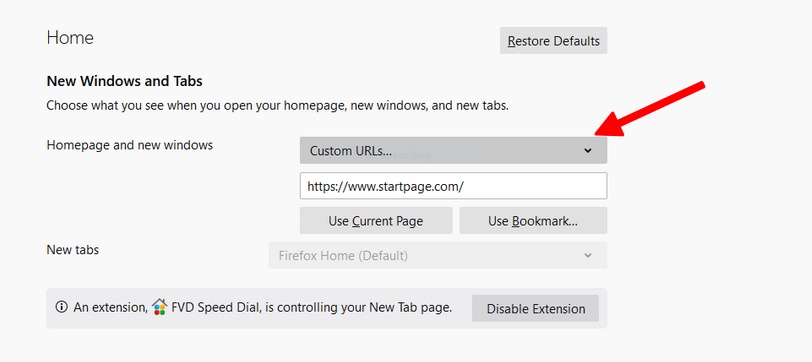Click the New Windows and Tabs heading
This screenshot has width=812, height=362.
click(x=124, y=81)
